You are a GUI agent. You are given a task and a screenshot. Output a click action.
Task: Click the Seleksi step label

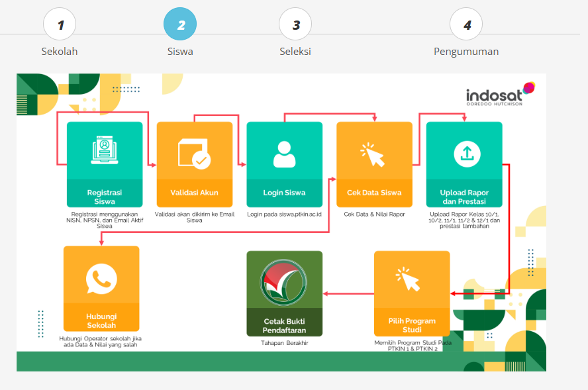tap(295, 52)
